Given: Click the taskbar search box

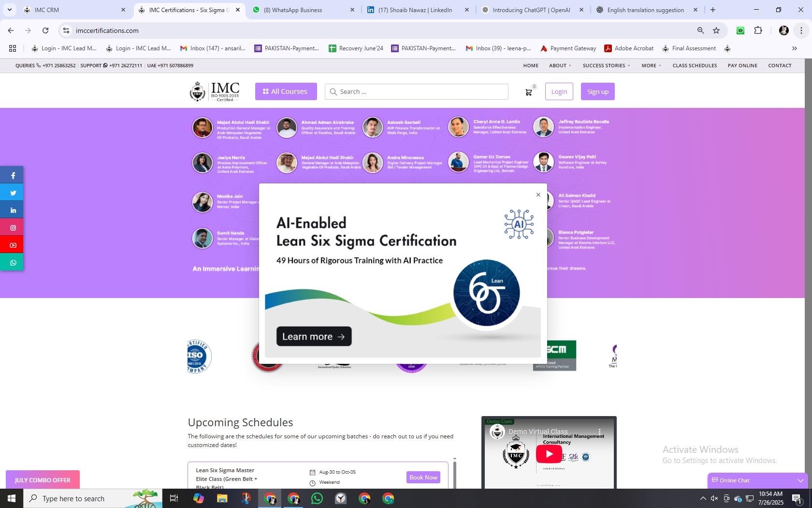Looking at the screenshot, I should [x=93, y=498].
